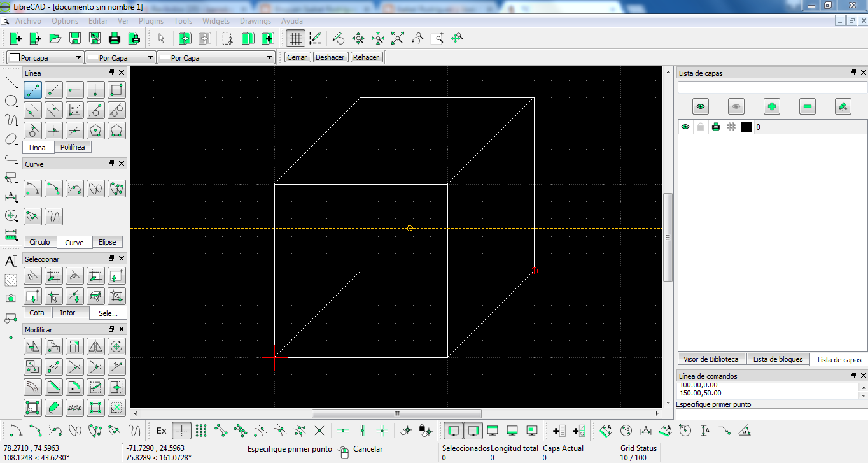Show all layers with eye button

point(701,106)
